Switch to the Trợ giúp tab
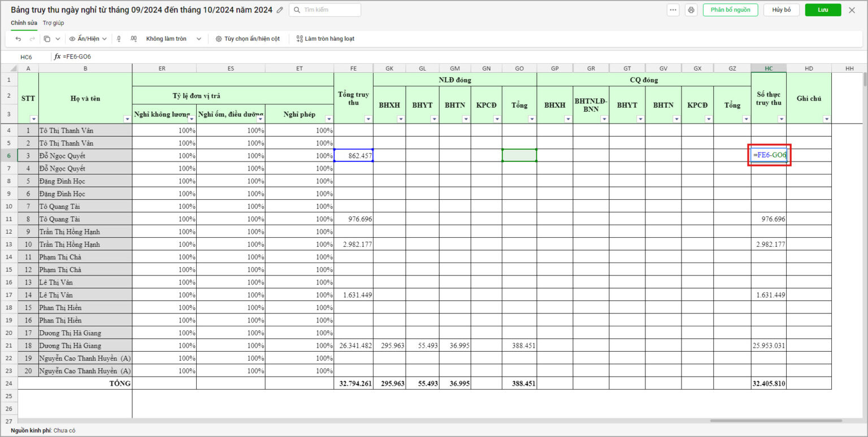868x437 pixels. pos(53,23)
